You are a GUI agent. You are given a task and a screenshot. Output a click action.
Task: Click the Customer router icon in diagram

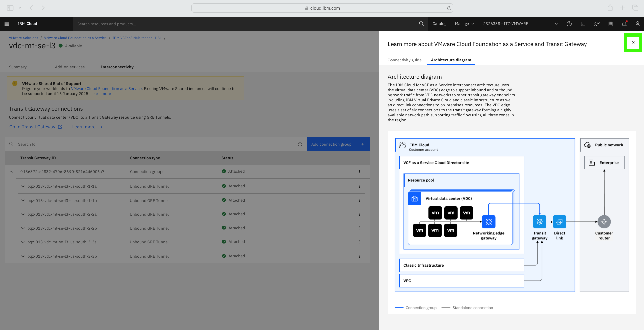pyautogui.click(x=604, y=222)
